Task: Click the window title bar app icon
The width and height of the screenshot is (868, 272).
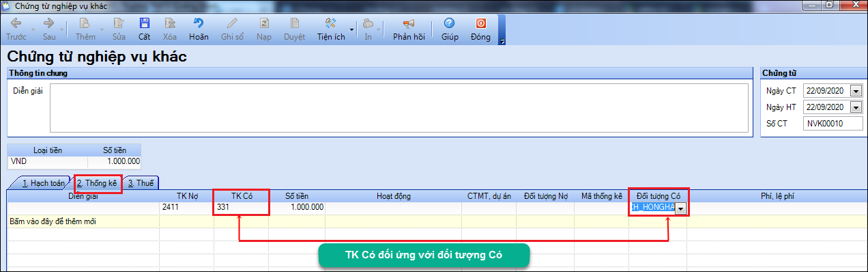Action: click(7, 5)
